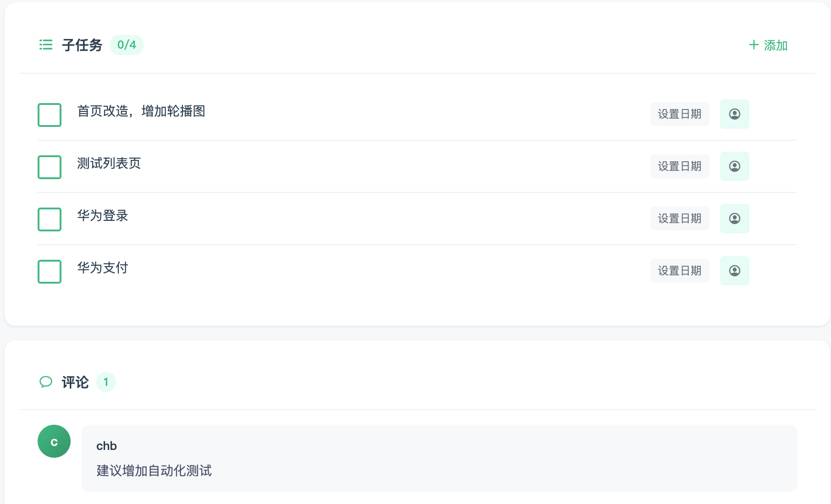Open 设置日期 for 测试列表页 subtask
Screen dimensions: 831x504
click(x=679, y=166)
